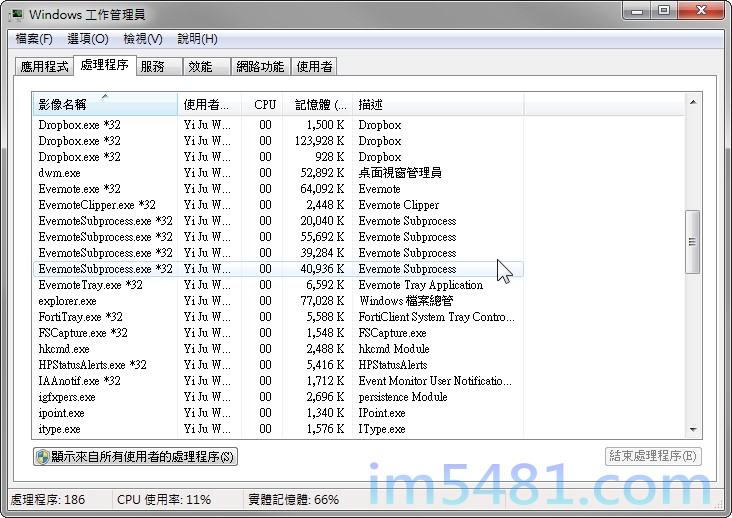The image size is (732, 518).
Task: Click 實體記憶體: 66% status entry
Action: pyautogui.click(x=294, y=500)
